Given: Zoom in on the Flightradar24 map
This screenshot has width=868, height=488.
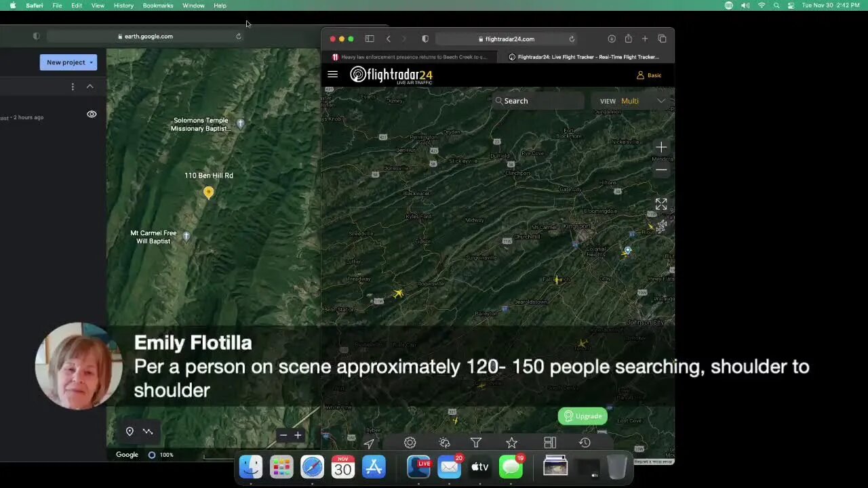Looking at the screenshot, I should [x=661, y=147].
